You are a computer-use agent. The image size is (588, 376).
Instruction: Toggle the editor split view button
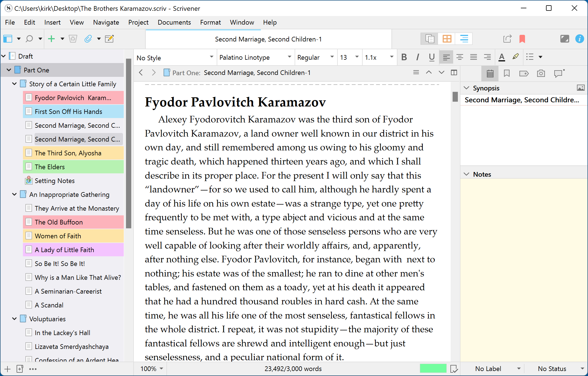tap(454, 73)
